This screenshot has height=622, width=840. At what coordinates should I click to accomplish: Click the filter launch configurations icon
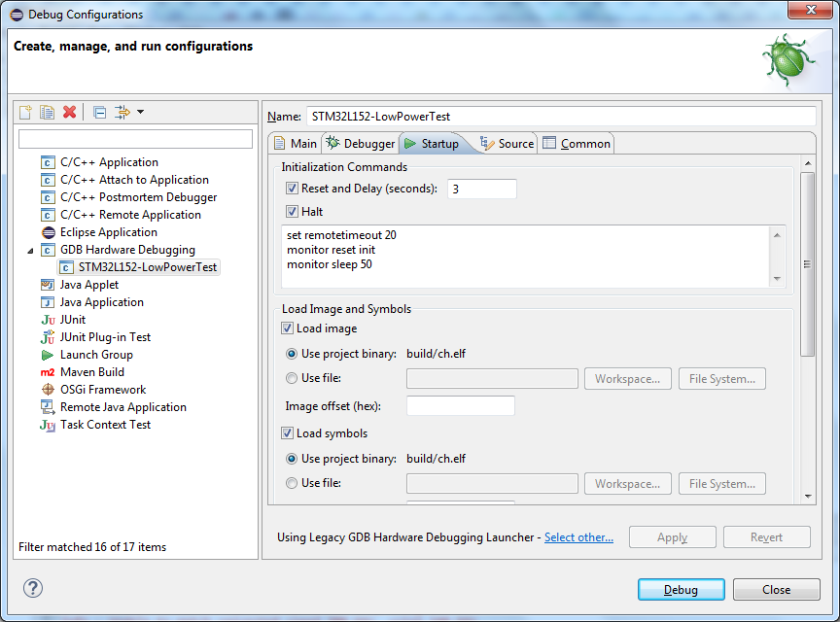pyautogui.click(x=122, y=113)
